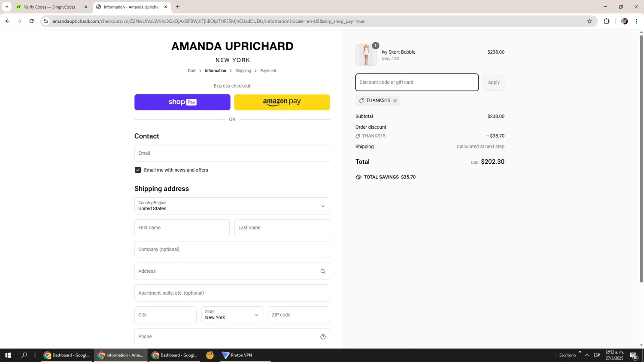Close the Information Amanda Uprichard tab
The width and height of the screenshot is (644, 362).
pyautogui.click(x=166, y=7)
